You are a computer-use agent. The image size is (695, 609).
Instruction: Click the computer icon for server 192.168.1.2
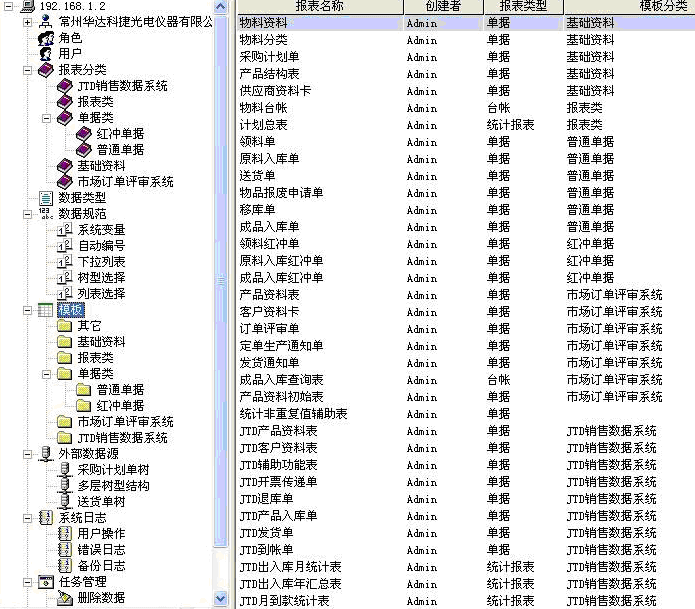click(x=28, y=7)
